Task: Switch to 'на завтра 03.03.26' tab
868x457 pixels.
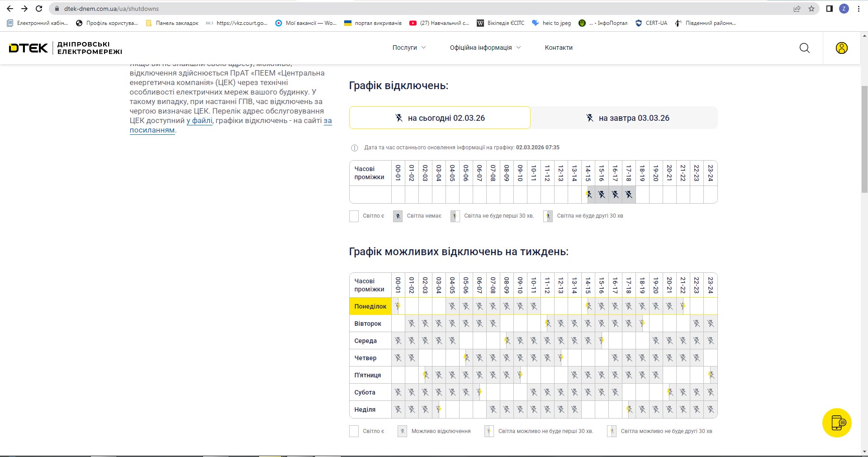Action: pyautogui.click(x=627, y=118)
